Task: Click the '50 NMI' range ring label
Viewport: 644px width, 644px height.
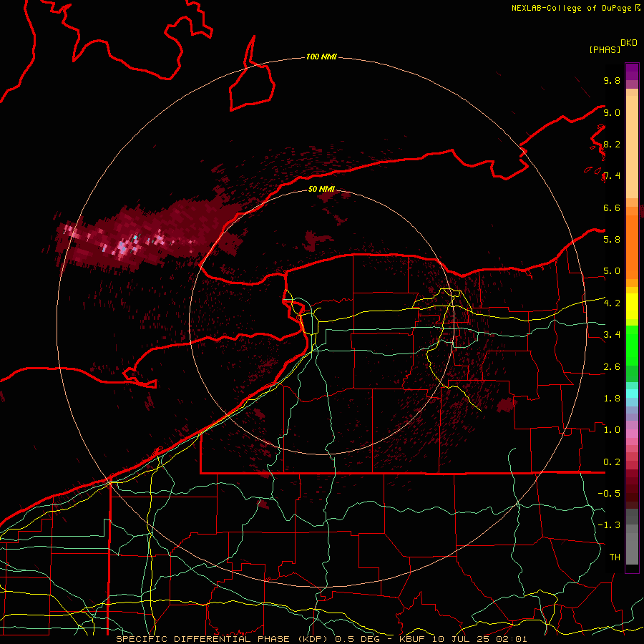Action: point(321,189)
